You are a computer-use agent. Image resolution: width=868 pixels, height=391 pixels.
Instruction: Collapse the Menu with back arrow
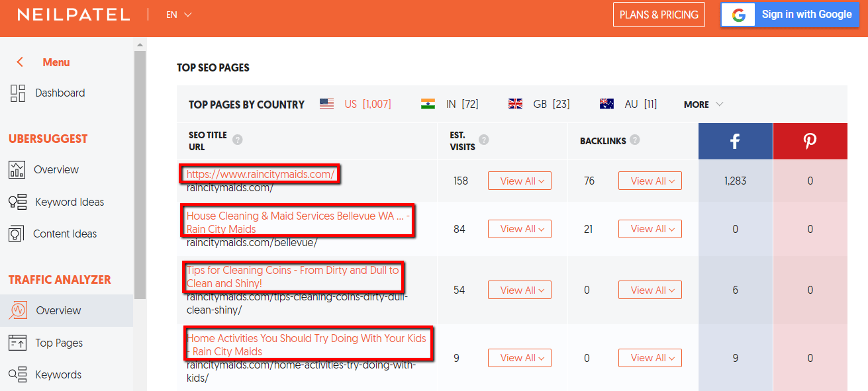click(21, 62)
